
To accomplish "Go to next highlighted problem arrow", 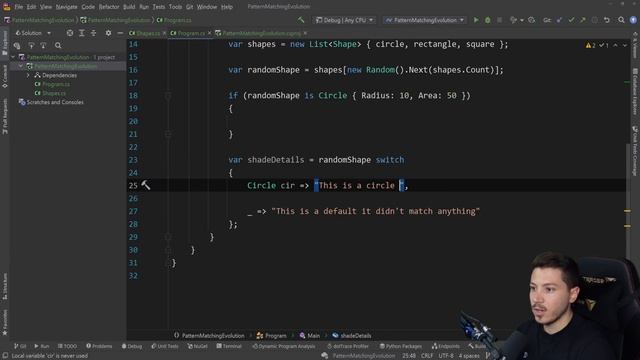I will coord(624,45).
